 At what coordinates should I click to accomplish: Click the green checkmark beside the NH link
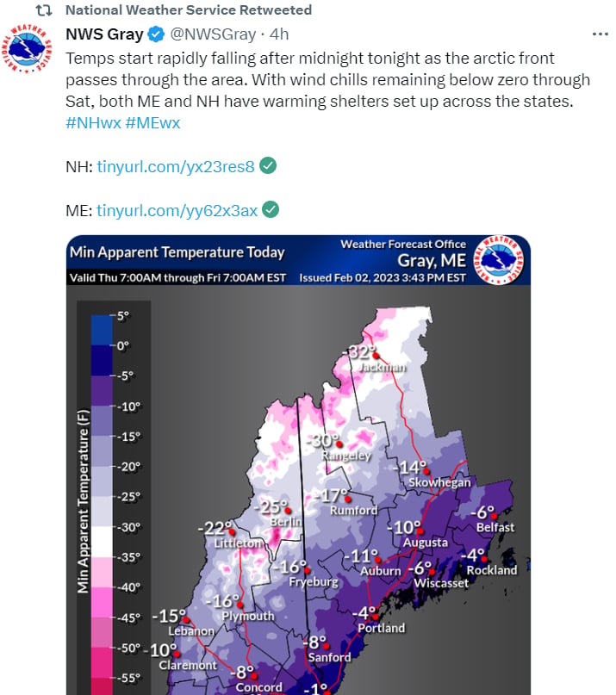click(268, 165)
